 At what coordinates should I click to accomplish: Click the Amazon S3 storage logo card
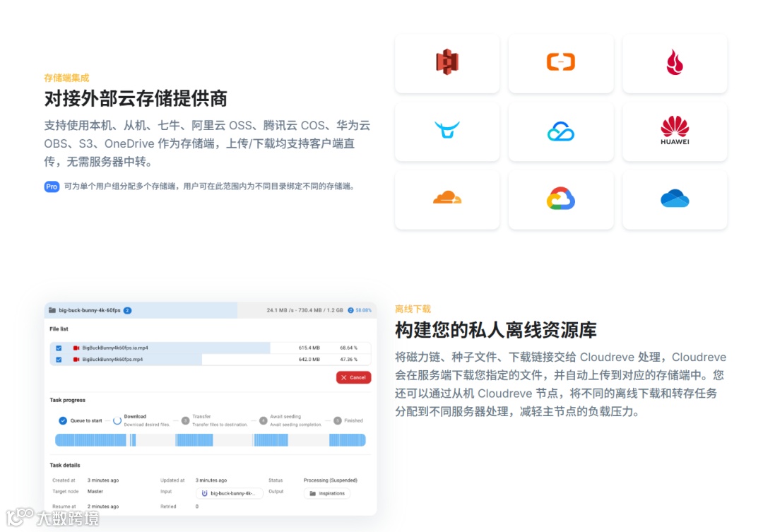[446, 64]
